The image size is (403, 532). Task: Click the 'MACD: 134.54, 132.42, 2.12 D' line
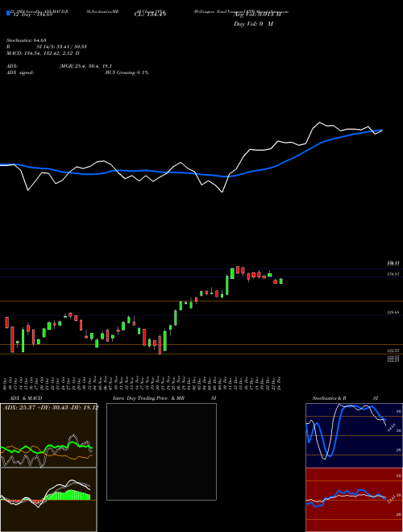point(43,53)
